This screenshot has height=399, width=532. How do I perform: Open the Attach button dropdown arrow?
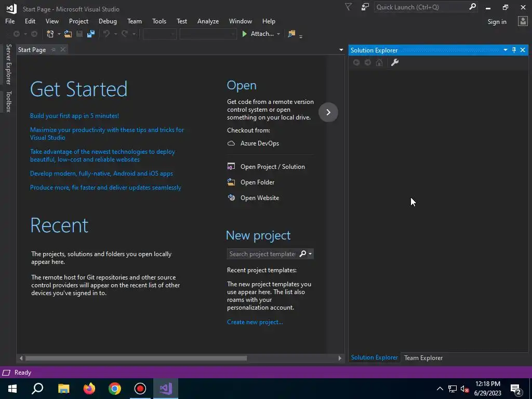[x=278, y=34]
